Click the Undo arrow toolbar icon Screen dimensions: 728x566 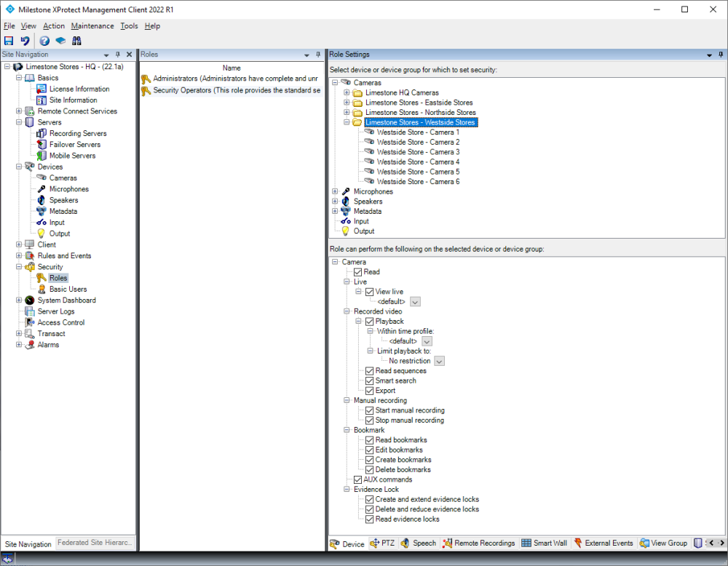[25, 41]
